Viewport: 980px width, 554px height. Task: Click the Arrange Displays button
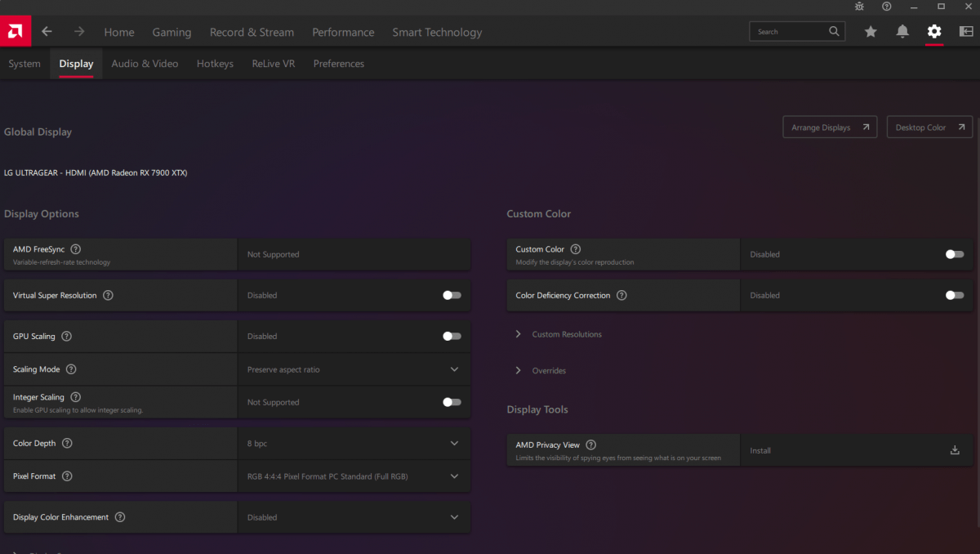point(830,127)
